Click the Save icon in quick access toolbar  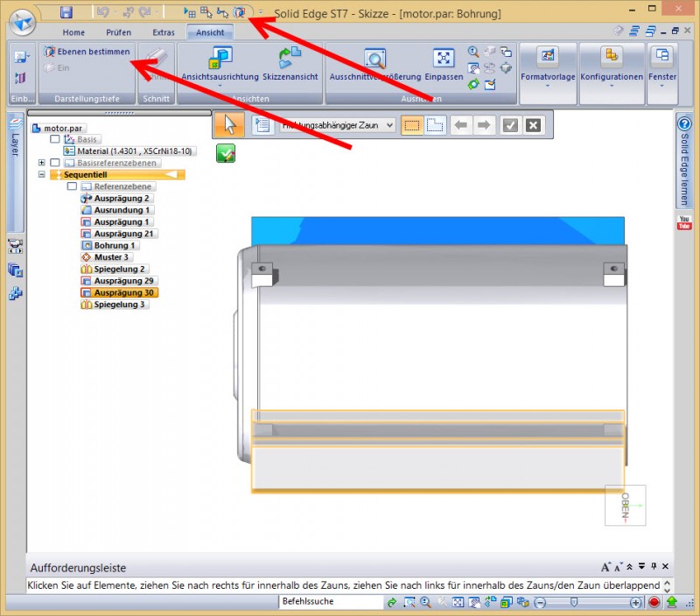66,12
